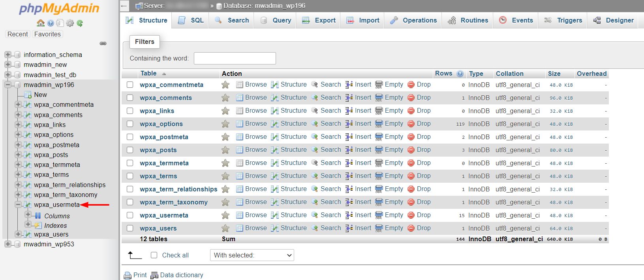644x280 pixels.
Task: Browse the wpxa_posts table
Action: click(252, 150)
